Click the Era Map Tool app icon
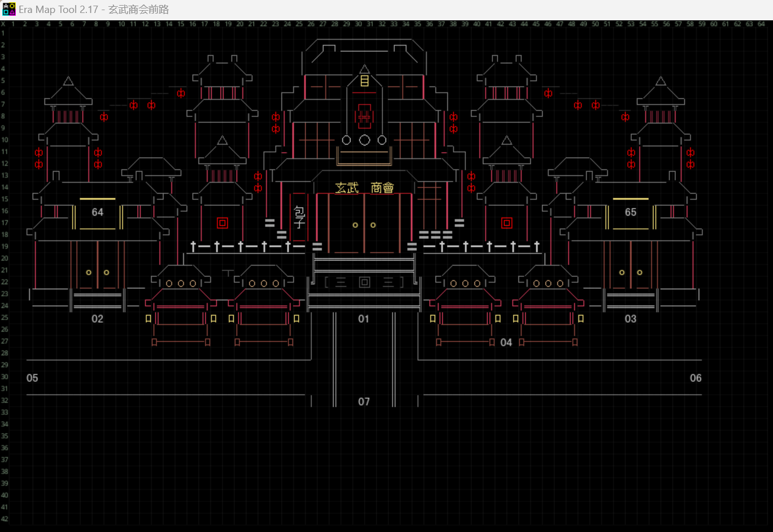 8,9
